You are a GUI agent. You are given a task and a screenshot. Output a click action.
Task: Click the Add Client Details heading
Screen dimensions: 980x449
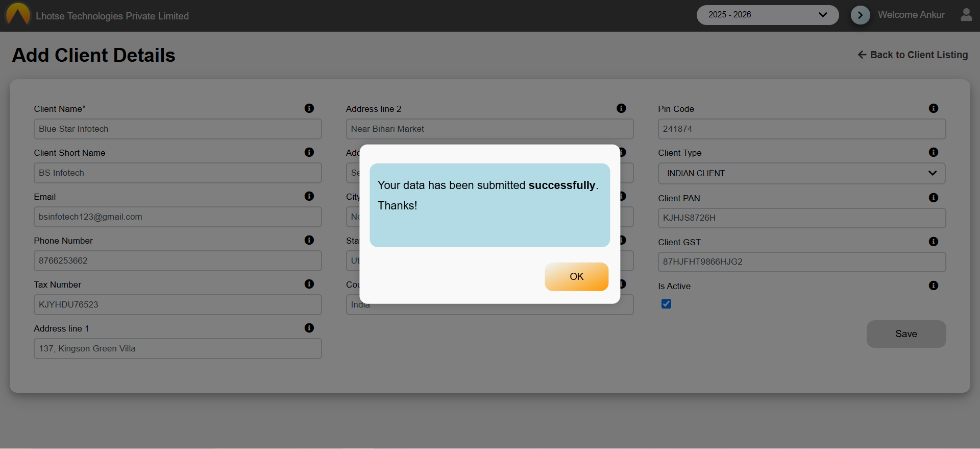coord(94,55)
